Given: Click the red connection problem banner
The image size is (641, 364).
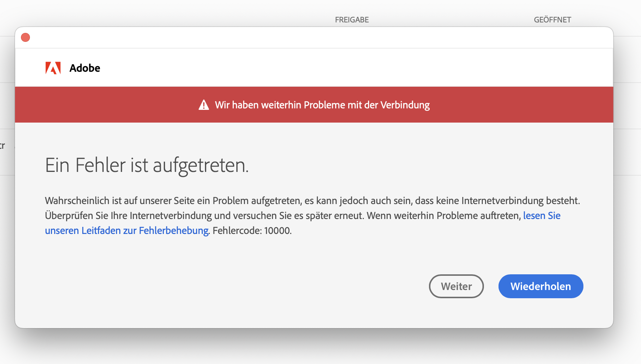Looking at the screenshot, I should click(x=505, y=105).
